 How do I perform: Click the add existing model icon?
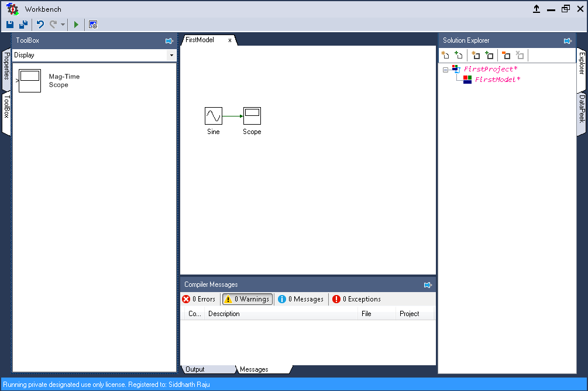pos(489,55)
